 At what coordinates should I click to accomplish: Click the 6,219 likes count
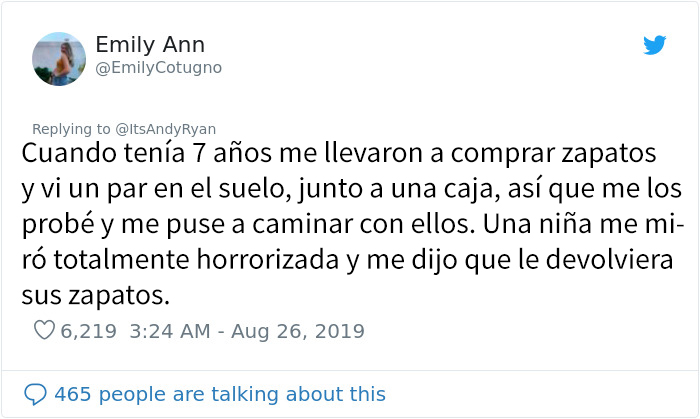pos(88,331)
